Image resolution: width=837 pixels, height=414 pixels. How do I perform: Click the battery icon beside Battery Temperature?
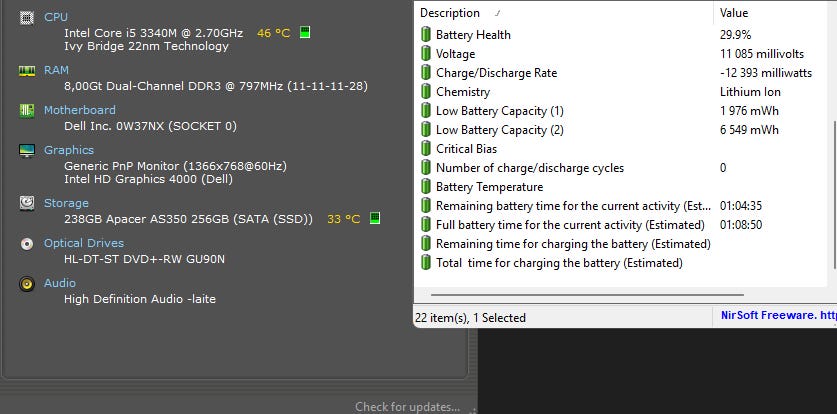point(425,187)
